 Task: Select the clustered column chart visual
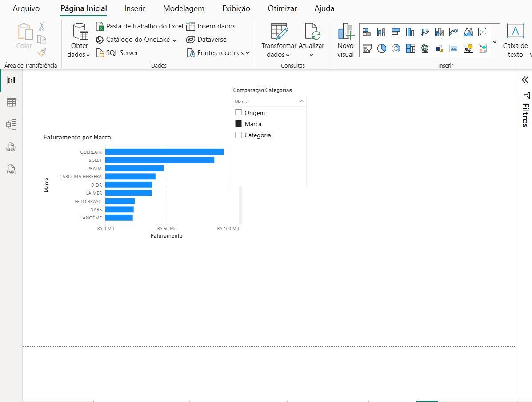click(x=410, y=32)
